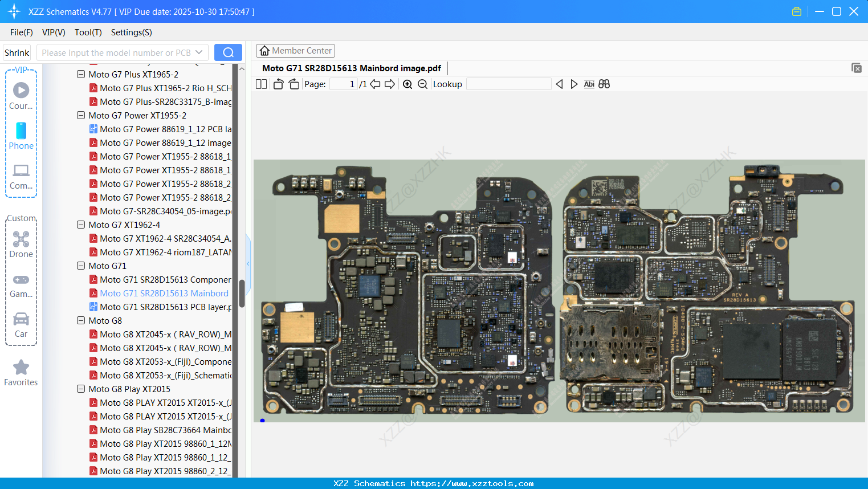
Task: Toggle the Abi text search mode
Action: pos(589,84)
